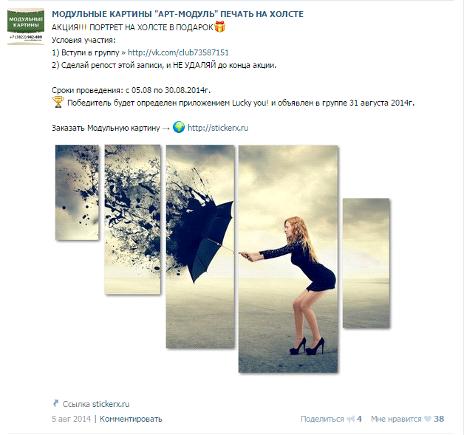The image size is (464, 435).
Task: Click Комментировать to comment
Action: (x=131, y=419)
